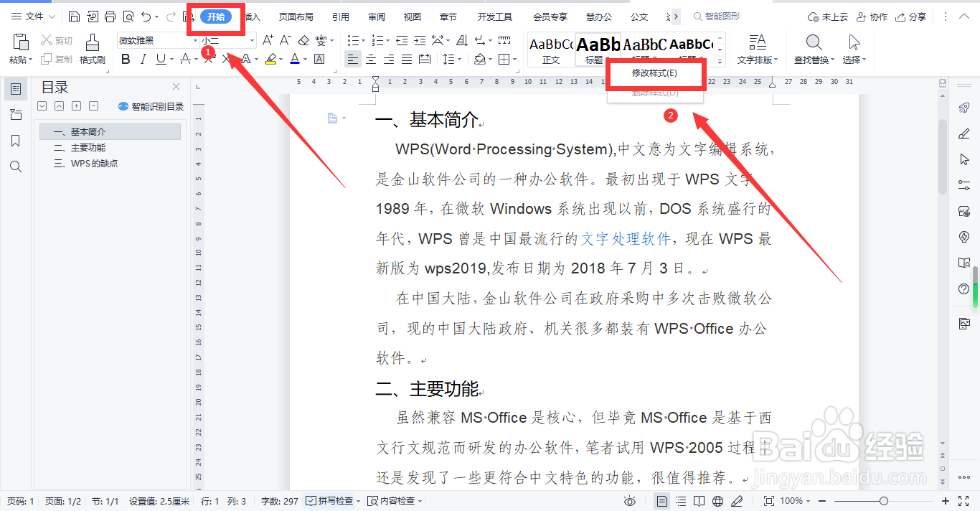This screenshot has width=980, height=511.
Task: Click the Save icon in quick access toolbar
Action: click(75, 17)
